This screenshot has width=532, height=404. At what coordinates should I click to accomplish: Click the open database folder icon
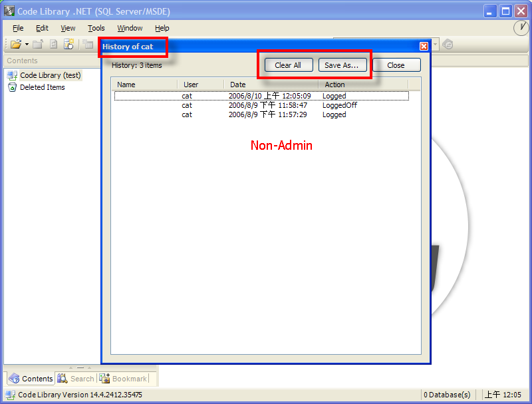coord(15,44)
